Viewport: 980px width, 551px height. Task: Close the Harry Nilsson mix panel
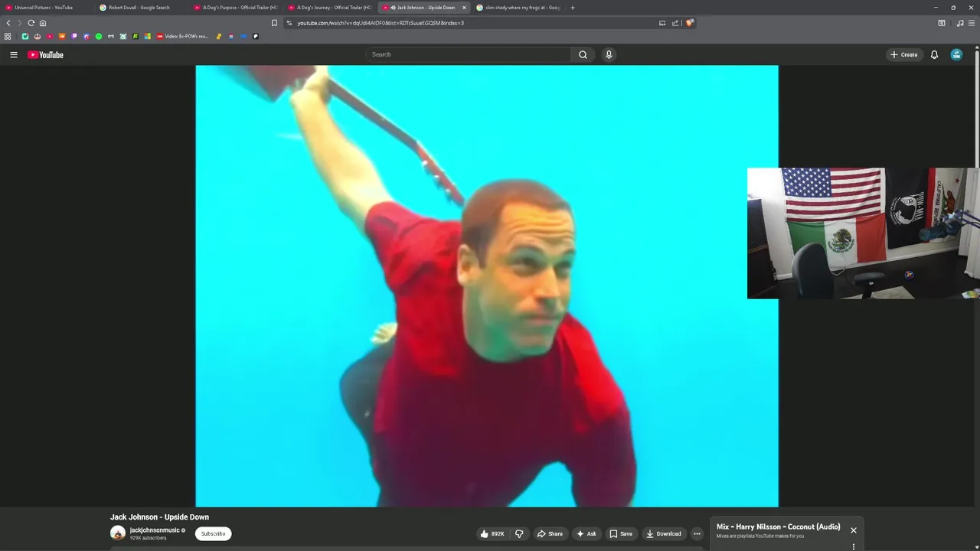click(x=854, y=530)
